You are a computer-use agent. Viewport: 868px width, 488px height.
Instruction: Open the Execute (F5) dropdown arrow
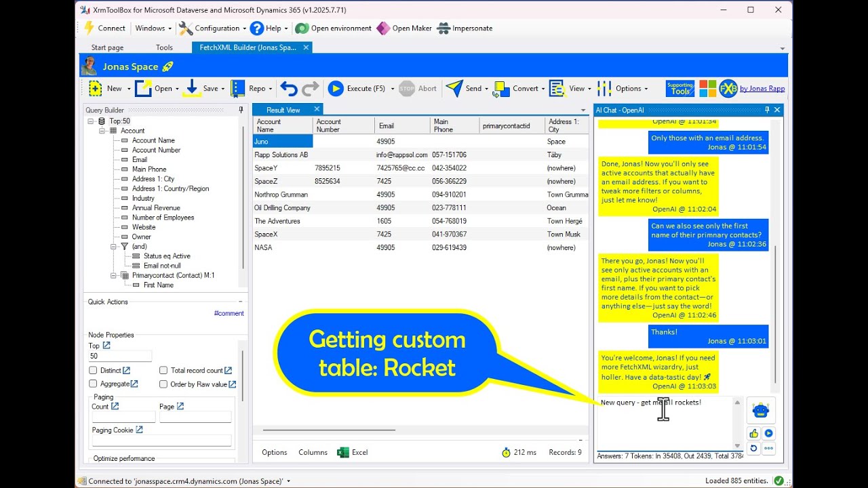click(x=391, y=89)
